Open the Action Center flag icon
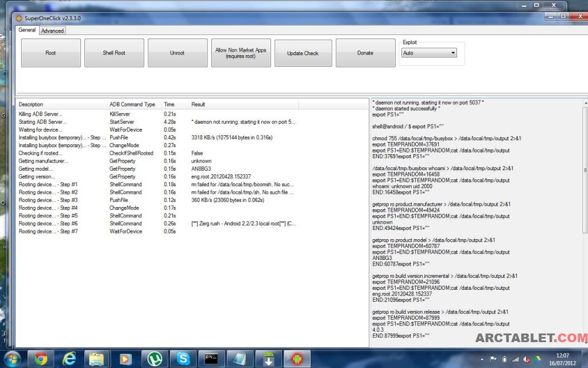This screenshot has width=588, height=368. tap(493, 359)
